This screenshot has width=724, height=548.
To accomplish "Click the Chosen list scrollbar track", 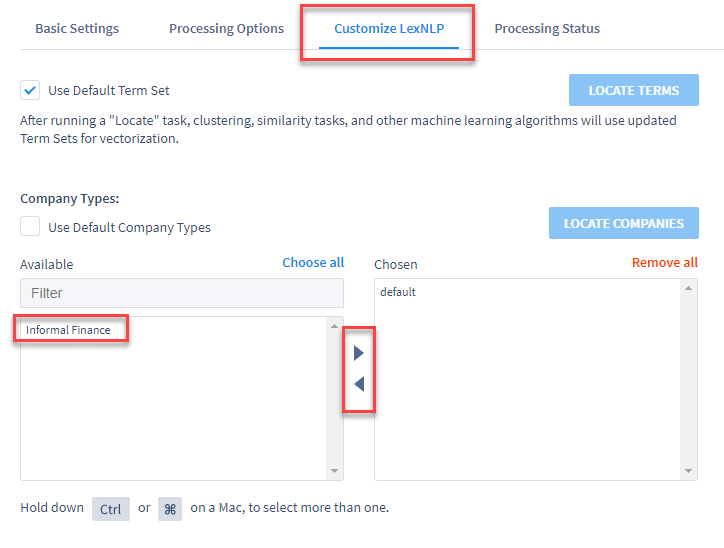I will coord(688,379).
